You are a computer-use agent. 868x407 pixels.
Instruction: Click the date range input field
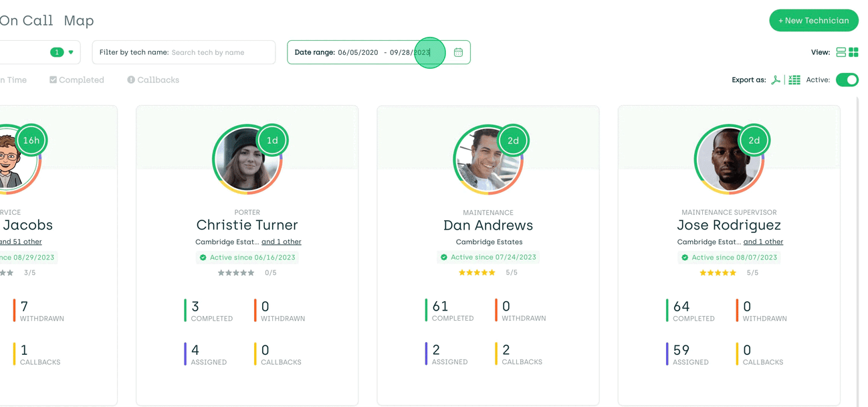pyautogui.click(x=378, y=52)
